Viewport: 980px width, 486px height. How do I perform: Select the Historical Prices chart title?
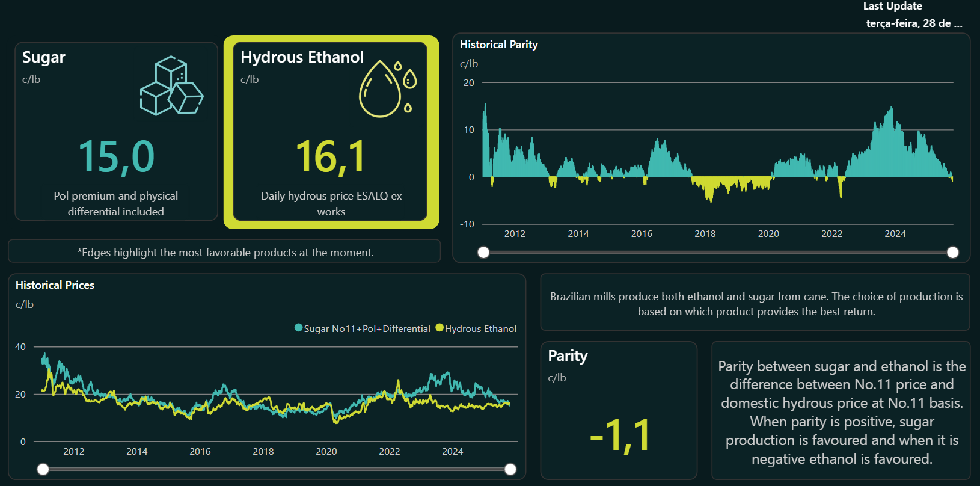pyautogui.click(x=55, y=285)
